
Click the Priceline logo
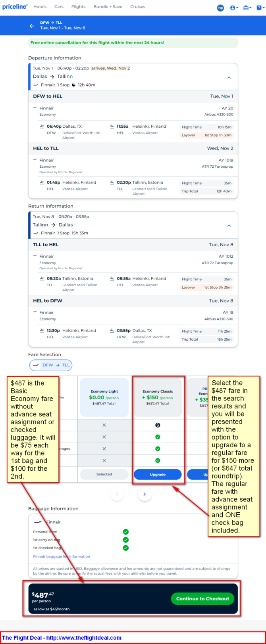pos(15,7)
